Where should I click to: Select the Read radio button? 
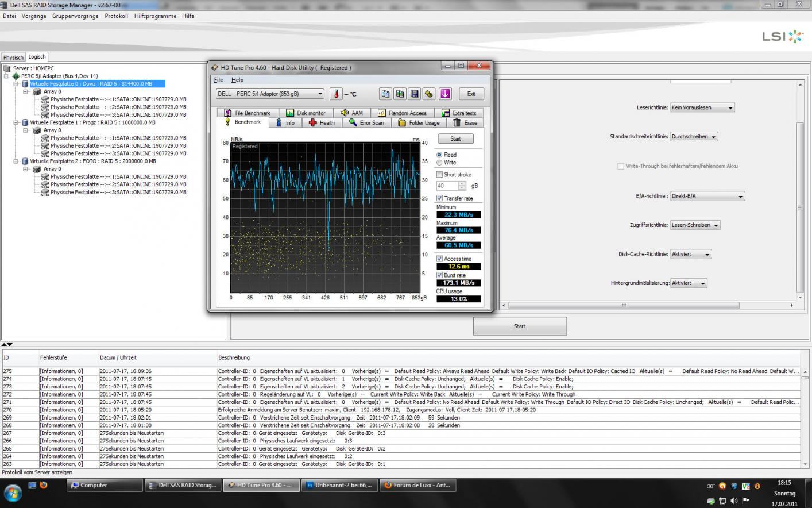[439, 155]
